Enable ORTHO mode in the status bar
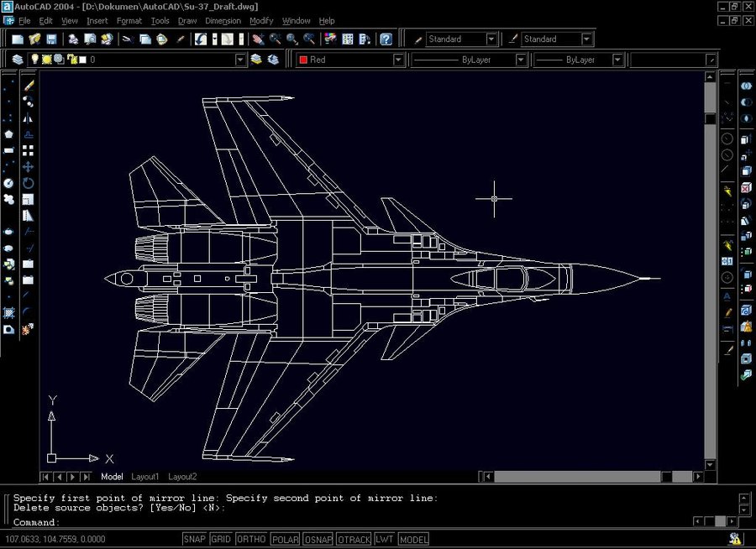756x549 pixels. (x=252, y=540)
